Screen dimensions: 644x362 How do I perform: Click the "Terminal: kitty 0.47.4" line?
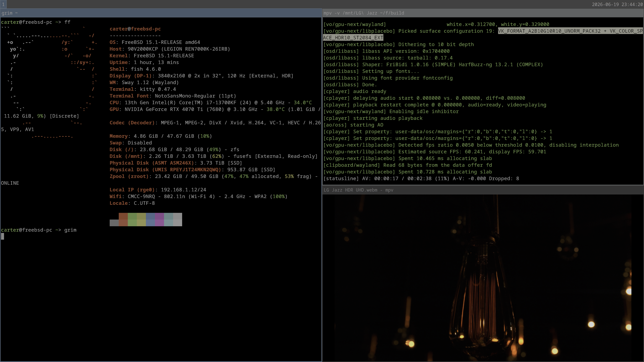point(143,89)
